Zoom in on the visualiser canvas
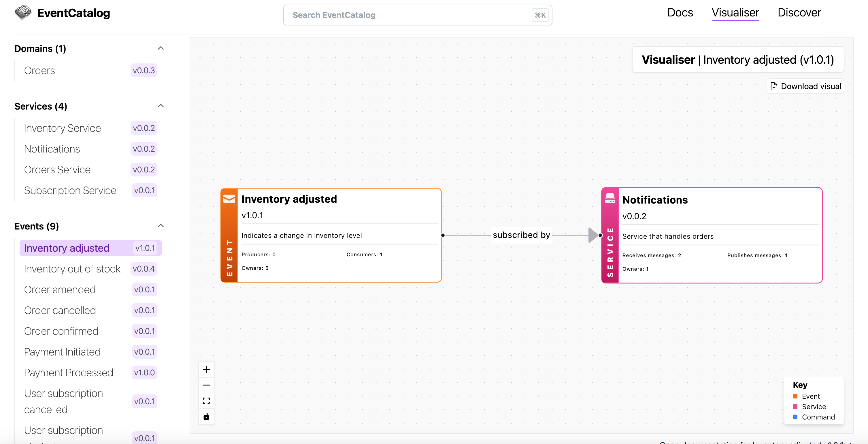868x444 pixels. (x=206, y=370)
